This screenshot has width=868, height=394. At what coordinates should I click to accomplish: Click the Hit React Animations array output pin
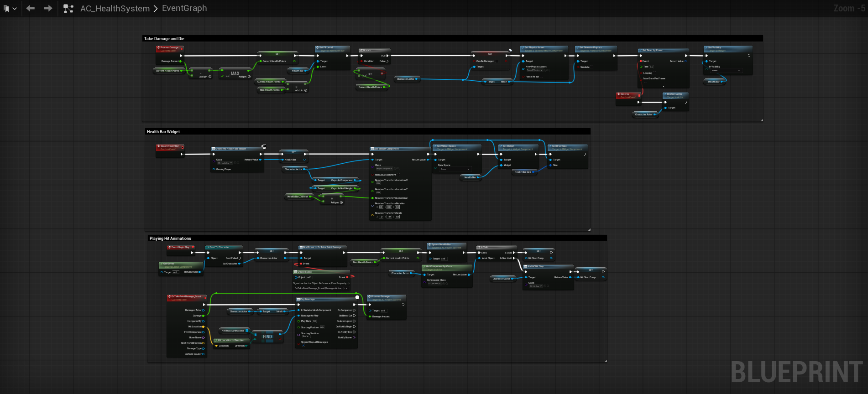pos(247,331)
